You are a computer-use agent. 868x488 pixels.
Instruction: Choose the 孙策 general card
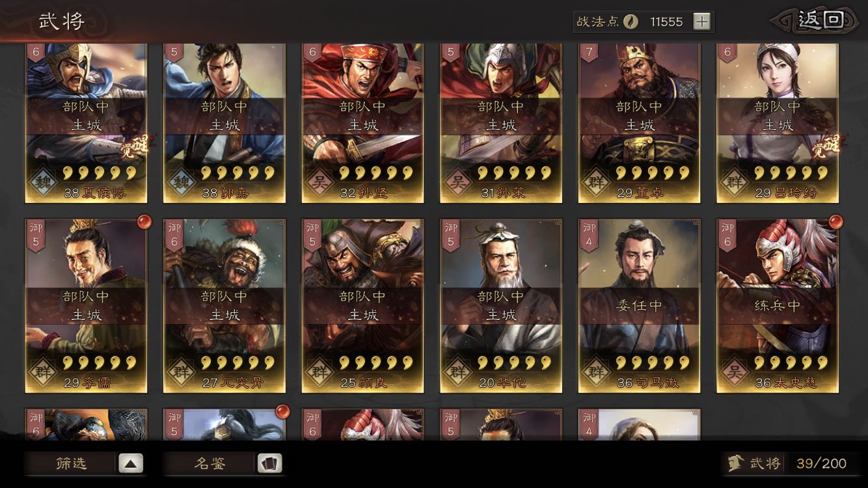(501, 123)
